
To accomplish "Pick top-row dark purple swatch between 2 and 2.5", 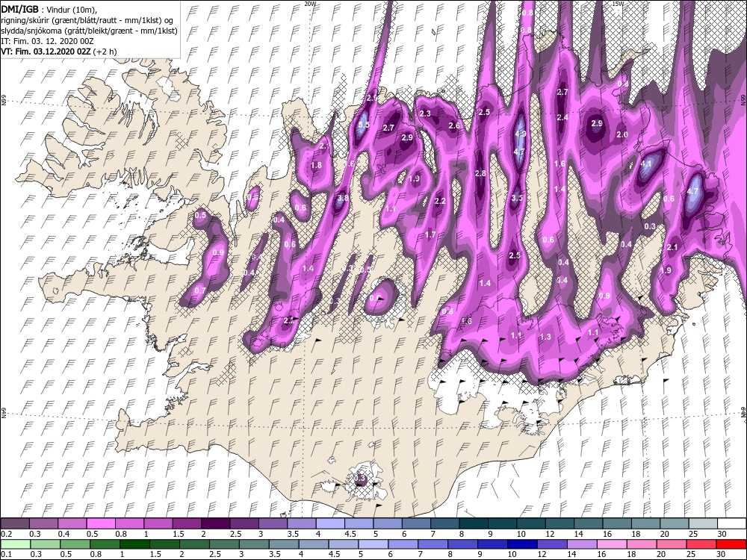I will (215, 524).
